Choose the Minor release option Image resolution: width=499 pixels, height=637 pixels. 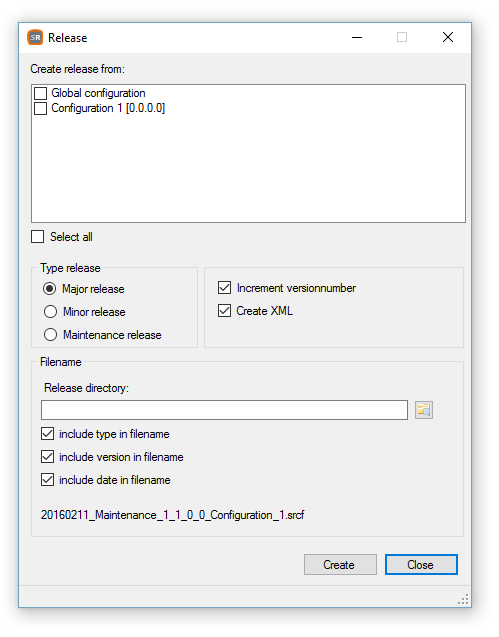[50, 312]
